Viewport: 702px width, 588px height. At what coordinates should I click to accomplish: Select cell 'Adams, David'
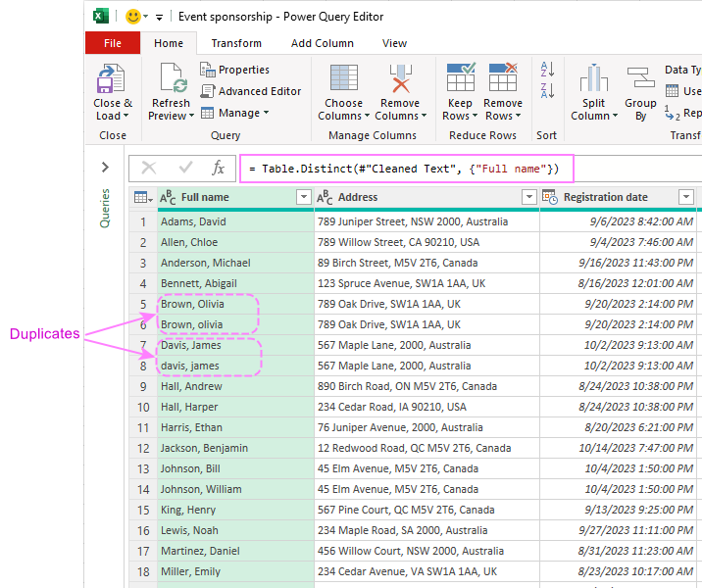(x=235, y=221)
